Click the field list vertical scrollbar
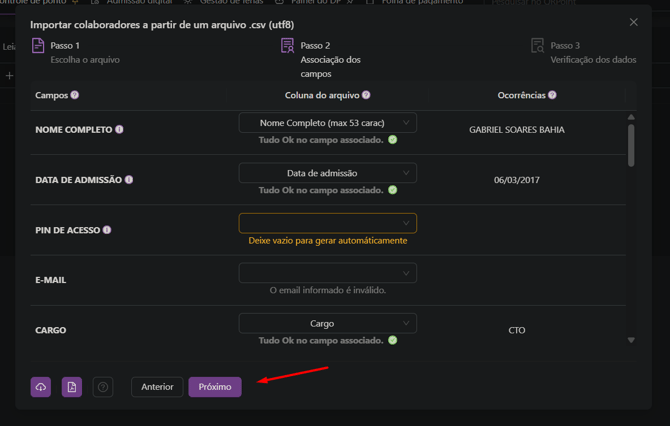This screenshot has width=670, height=426. (631, 145)
